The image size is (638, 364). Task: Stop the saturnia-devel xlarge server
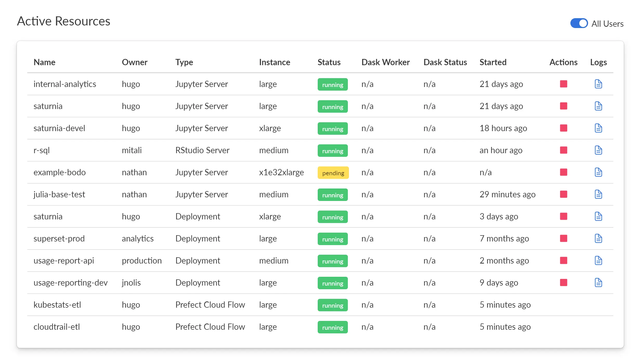(x=563, y=128)
